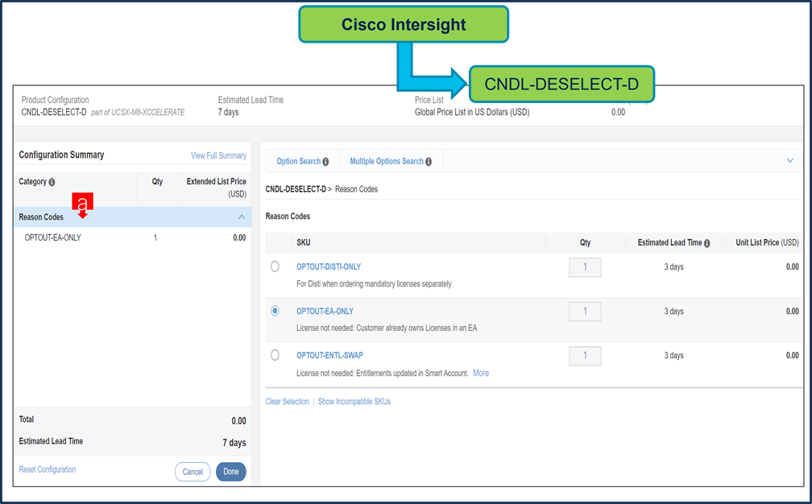The width and height of the screenshot is (812, 504).
Task: Click Show Incompatible SKUs link
Action: click(x=354, y=402)
